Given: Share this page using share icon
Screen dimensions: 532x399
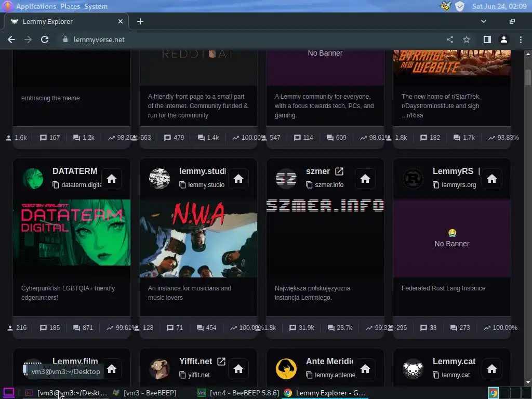Looking at the screenshot, I should click(x=450, y=39).
